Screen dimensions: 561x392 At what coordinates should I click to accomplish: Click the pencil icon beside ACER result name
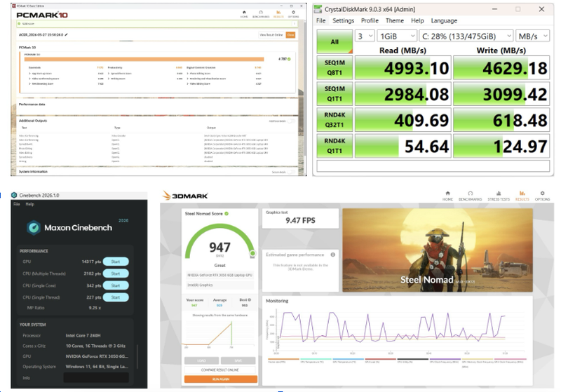[x=66, y=34]
